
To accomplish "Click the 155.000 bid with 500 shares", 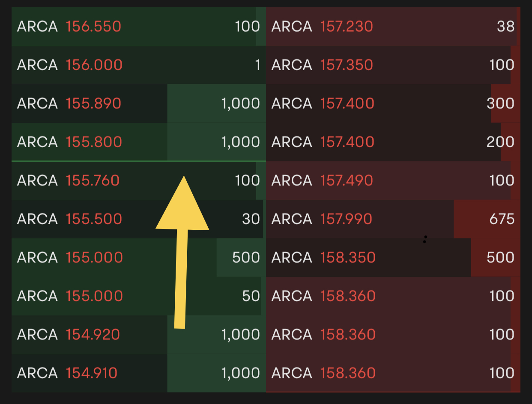I will [x=139, y=258].
